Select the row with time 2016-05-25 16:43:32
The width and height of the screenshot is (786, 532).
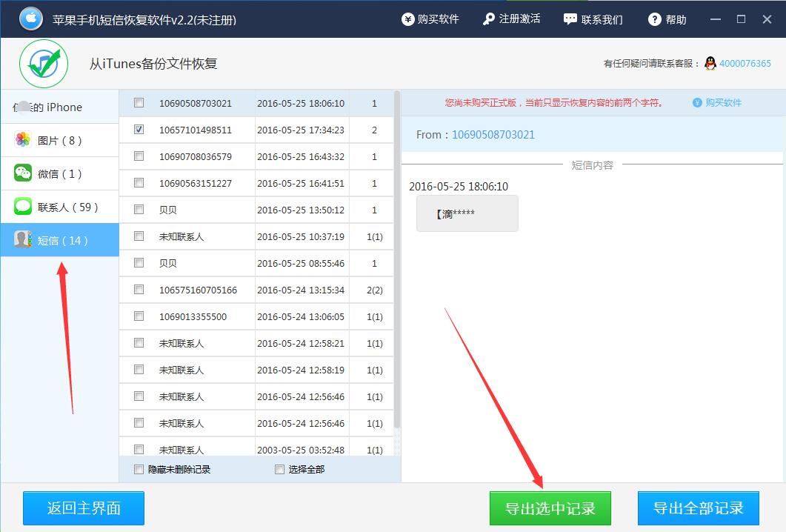[256, 156]
